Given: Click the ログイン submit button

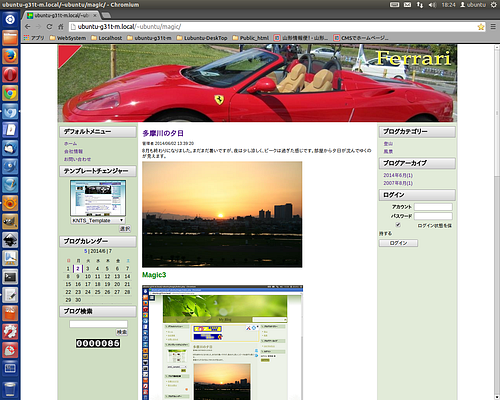Looking at the screenshot, I should coord(398,243).
